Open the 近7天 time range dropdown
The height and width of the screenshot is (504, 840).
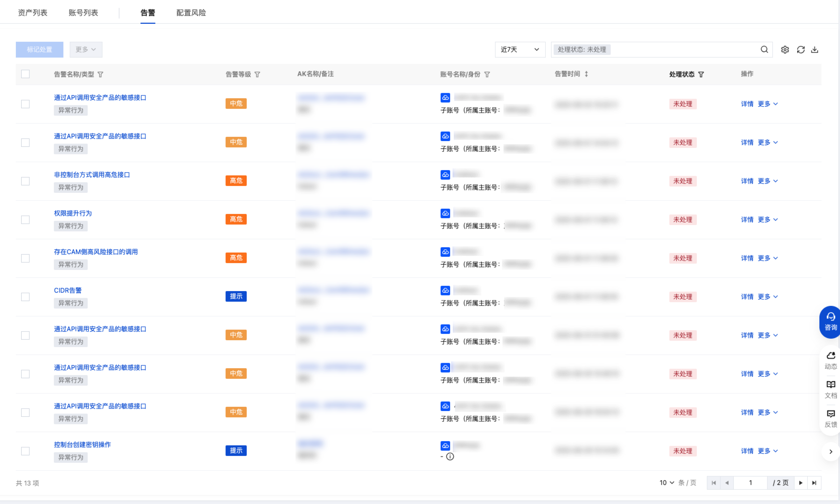point(520,50)
